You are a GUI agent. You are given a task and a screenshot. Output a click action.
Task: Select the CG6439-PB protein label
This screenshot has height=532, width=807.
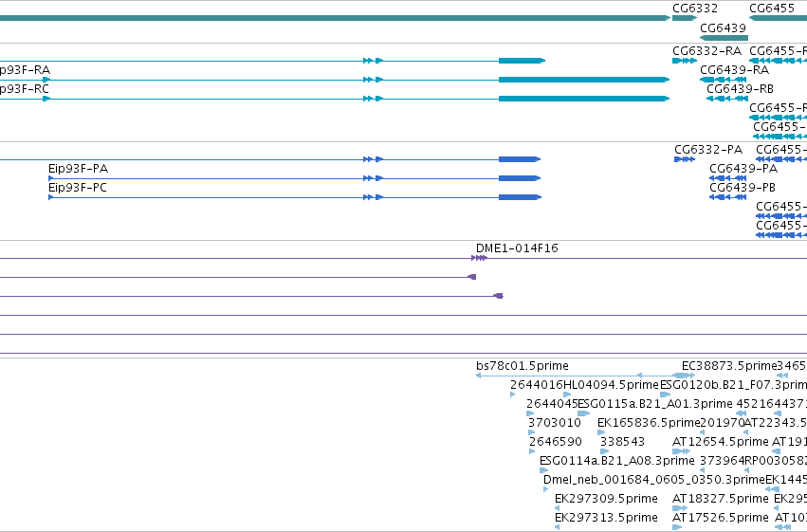pyautogui.click(x=743, y=188)
